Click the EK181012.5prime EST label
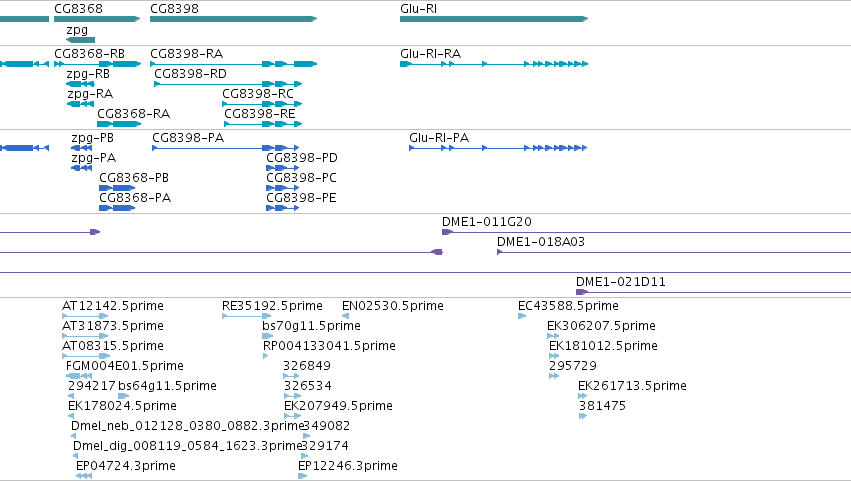This screenshot has height=481, width=851. [604, 346]
